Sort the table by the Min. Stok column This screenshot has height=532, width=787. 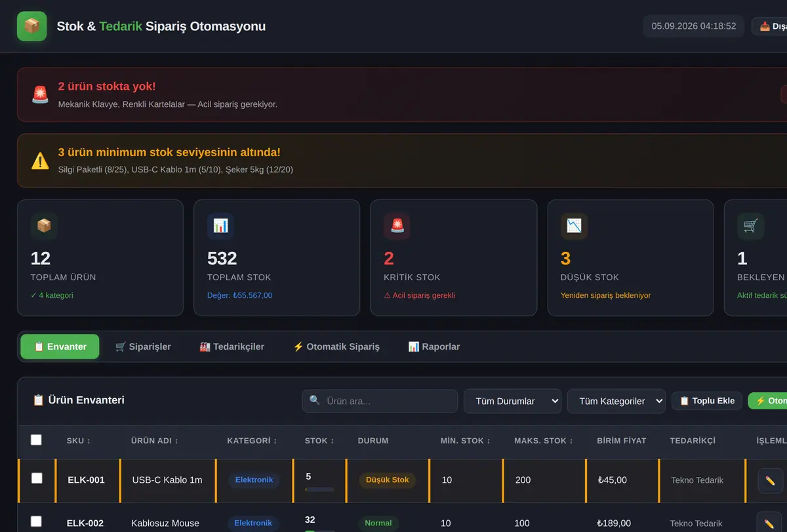(466, 441)
